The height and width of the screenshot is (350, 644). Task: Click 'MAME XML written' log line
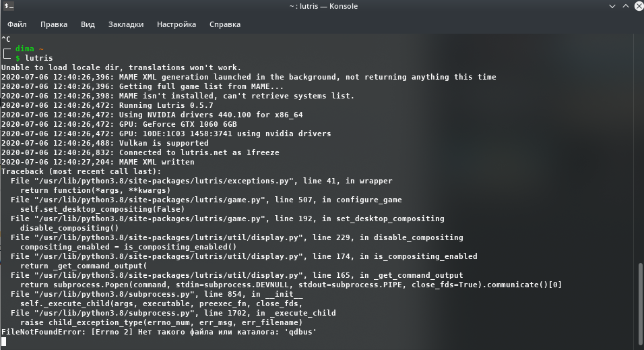pyautogui.click(x=98, y=162)
